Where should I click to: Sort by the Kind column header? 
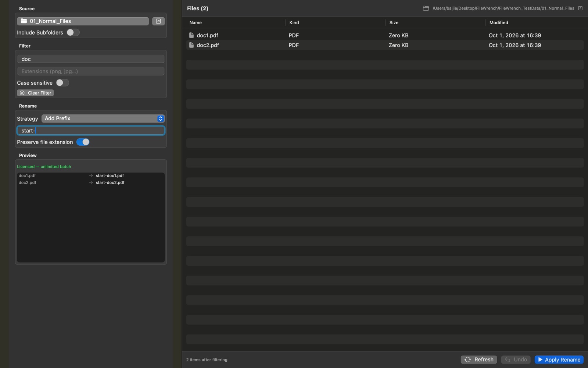tap(294, 22)
